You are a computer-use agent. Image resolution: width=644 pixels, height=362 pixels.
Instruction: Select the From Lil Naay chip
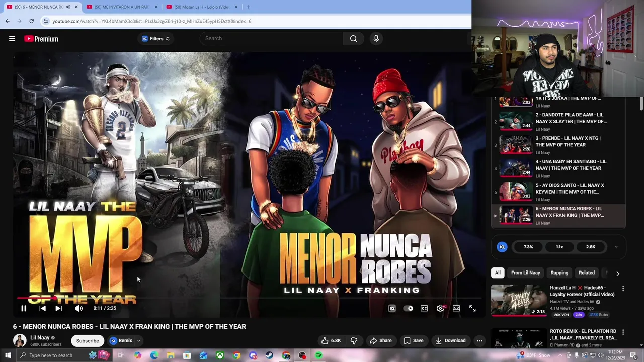tap(526, 273)
